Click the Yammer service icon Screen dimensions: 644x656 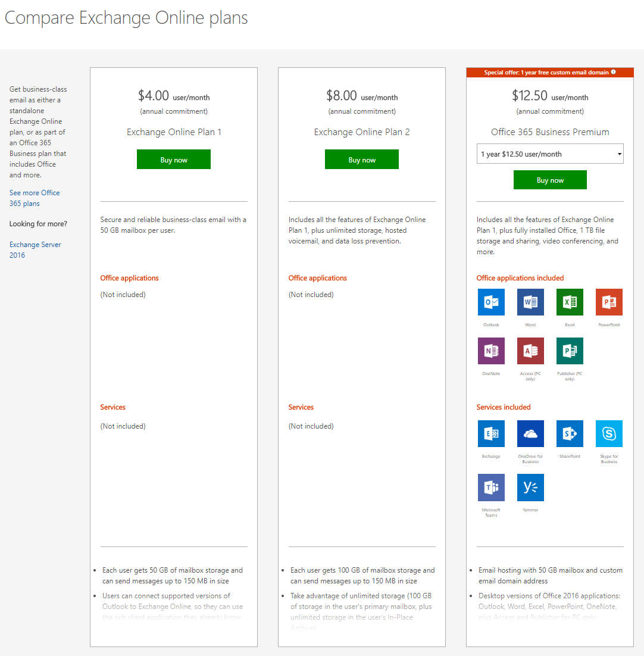click(530, 488)
